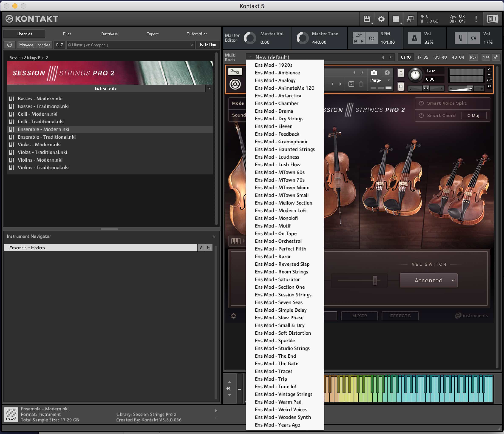Expand the Instruments dropdown arrow in library
Screen dimensions: 504x434
[209, 88]
